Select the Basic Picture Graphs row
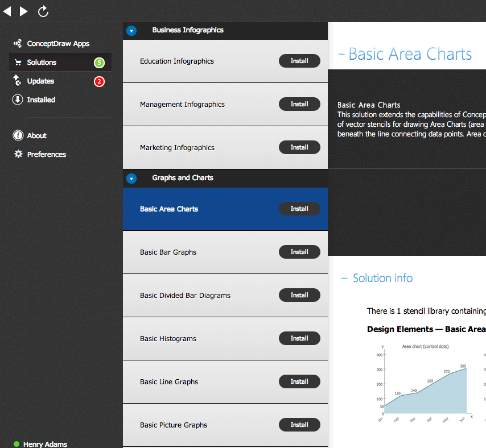This screenshot has width=486, height=448. (225, 425)
